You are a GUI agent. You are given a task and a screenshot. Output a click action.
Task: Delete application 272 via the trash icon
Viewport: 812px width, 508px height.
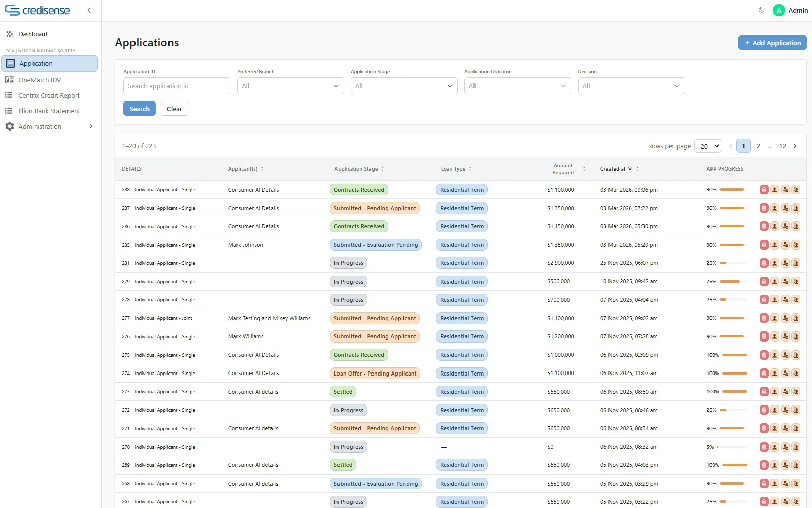pos(764,410)
